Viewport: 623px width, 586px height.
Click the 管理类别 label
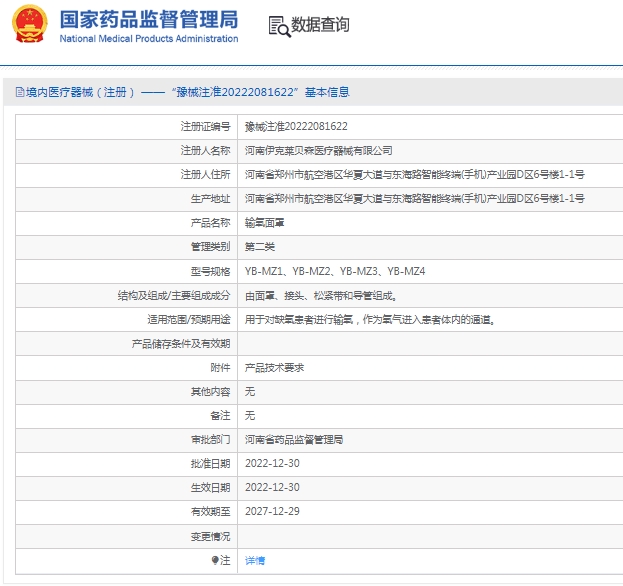(x=211, y=247)
